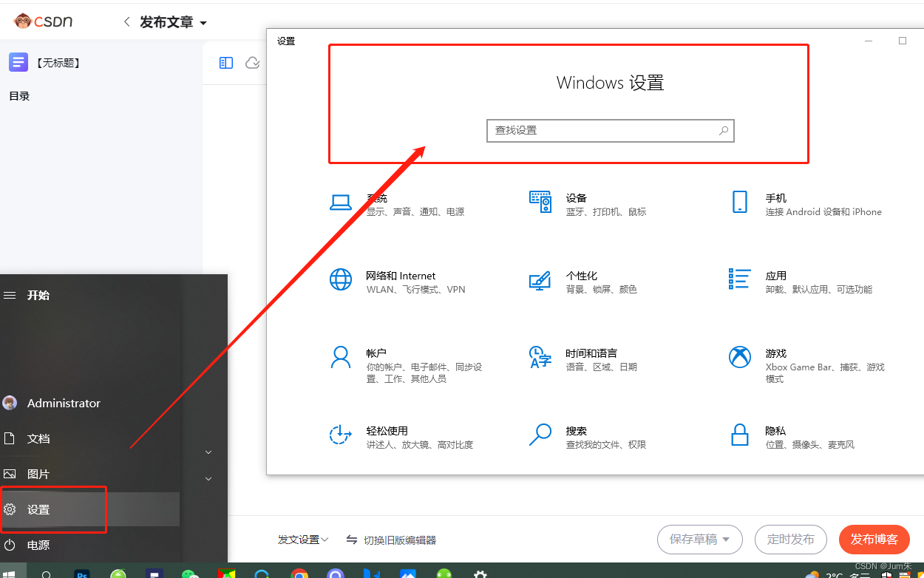This screenshot has height=578, width=924.
Task: Click 切换旧版编辑器 link
Action: (x=391, y=540)
